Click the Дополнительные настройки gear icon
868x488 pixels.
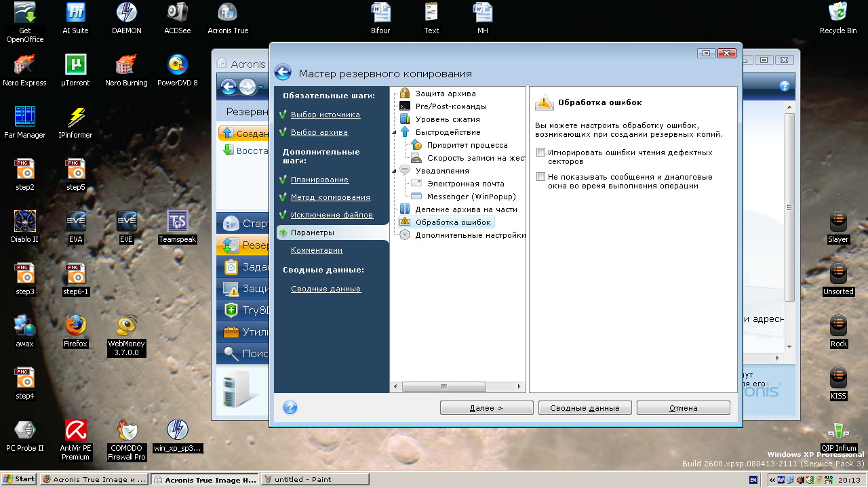(405, 235)
